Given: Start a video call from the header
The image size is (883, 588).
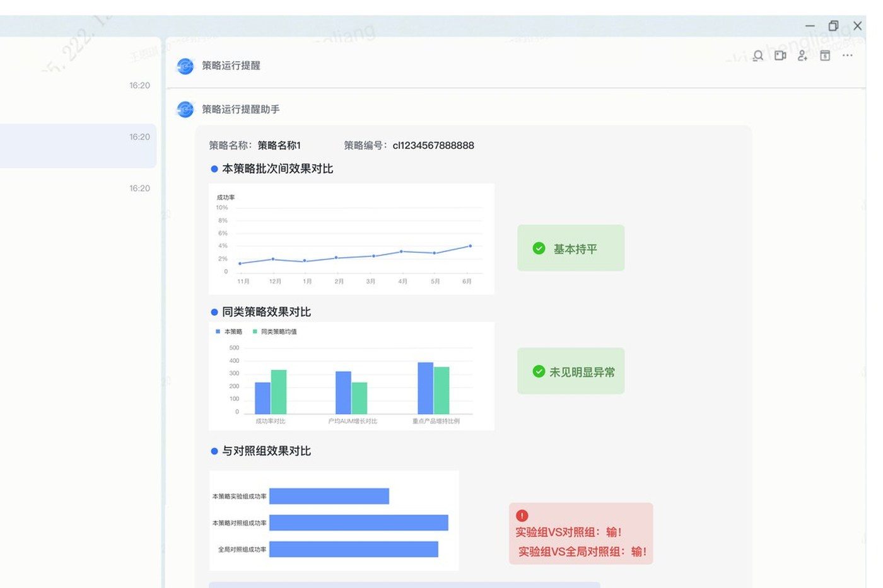Looking at the screenshot, I should [x=780, y=55].
